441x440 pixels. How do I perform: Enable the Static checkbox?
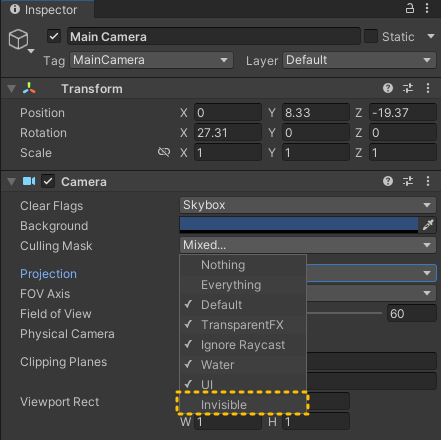pyautogui.click(x=371, y=36)
